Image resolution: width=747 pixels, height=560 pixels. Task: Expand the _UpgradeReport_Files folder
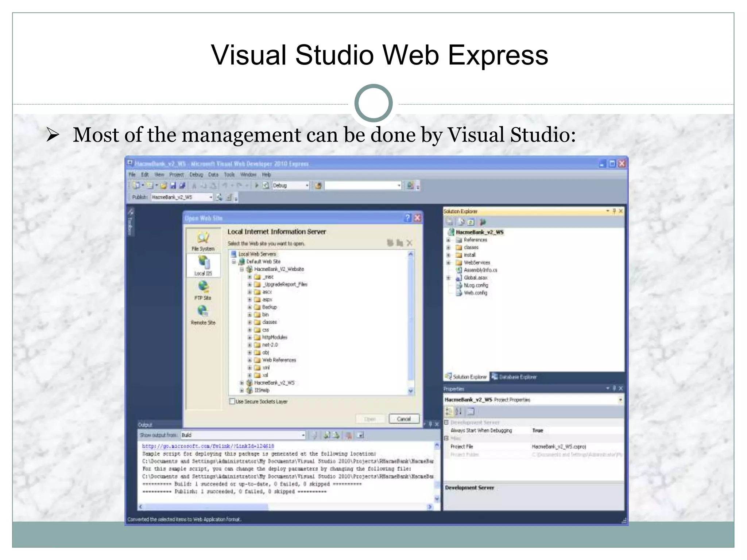(250, 284)
